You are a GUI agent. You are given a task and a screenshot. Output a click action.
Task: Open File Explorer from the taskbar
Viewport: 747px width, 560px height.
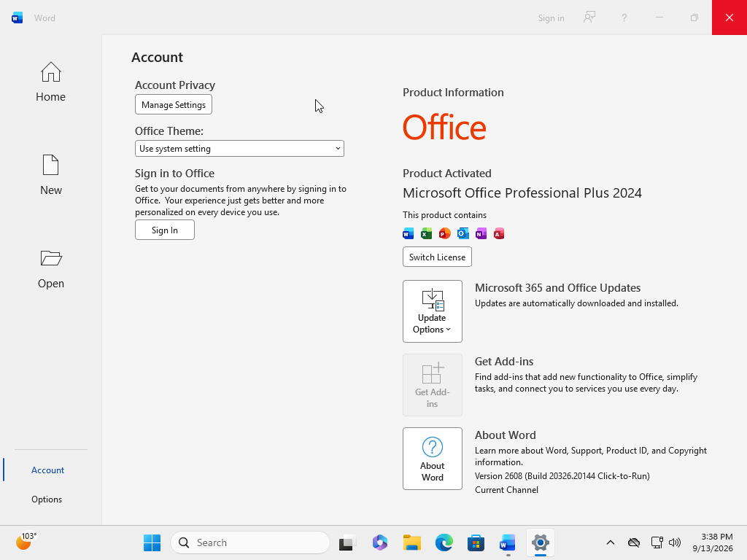[x=412, y=542]
